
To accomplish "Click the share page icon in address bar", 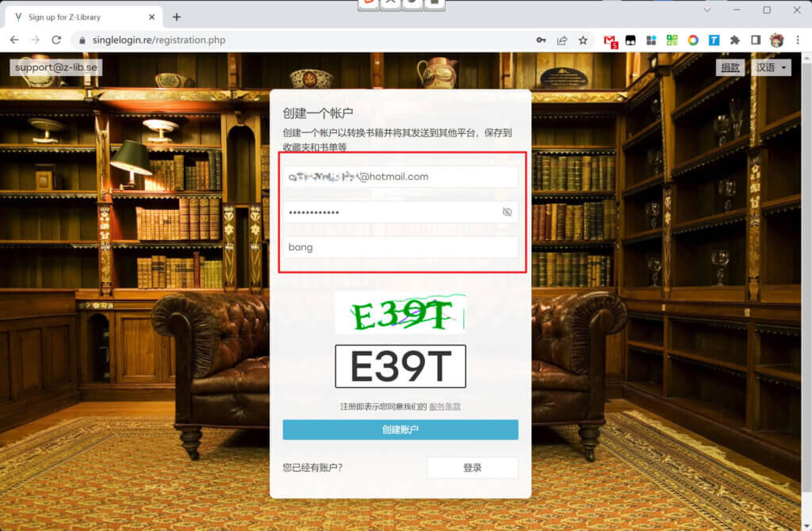I will coord(562,40).
